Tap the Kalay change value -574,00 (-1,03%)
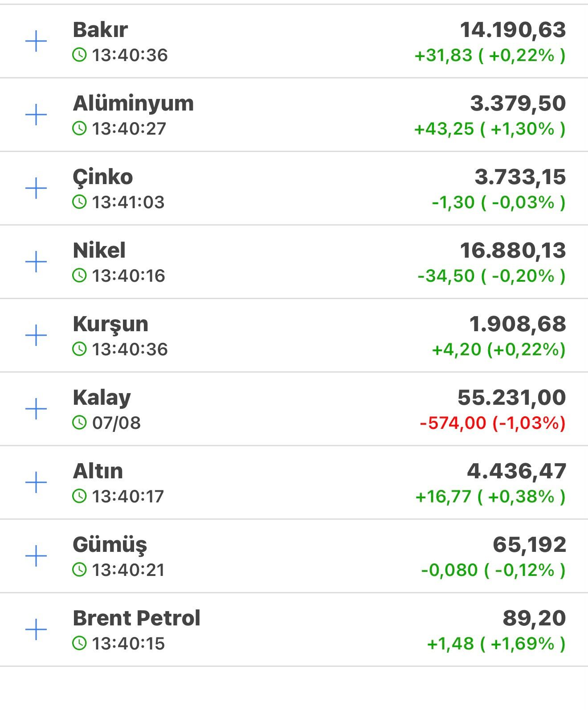The height and width of the screenshot is (711, 588). click(x=493, y=423)
